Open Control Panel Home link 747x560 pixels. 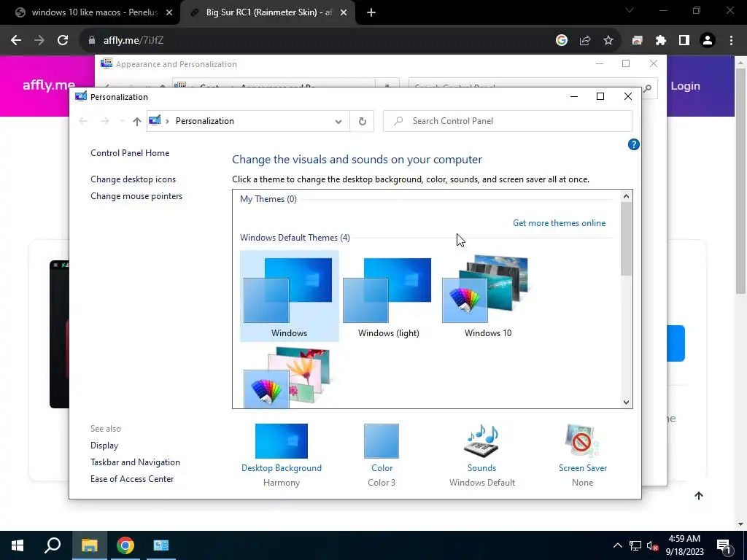130,153
